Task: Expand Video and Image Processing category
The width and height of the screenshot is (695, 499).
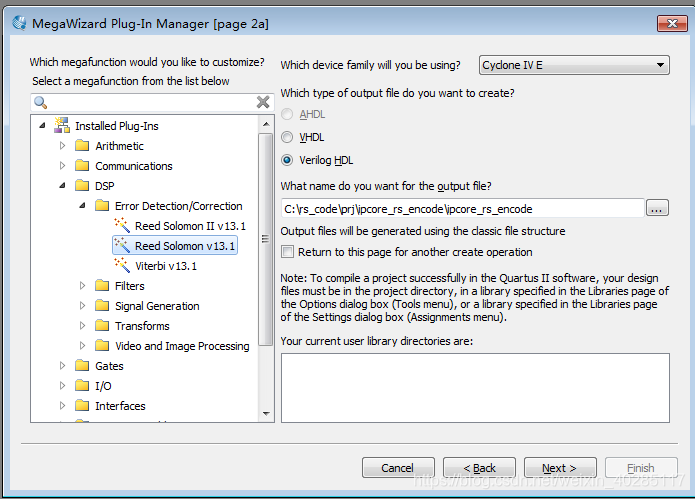Action: [82, 345]
